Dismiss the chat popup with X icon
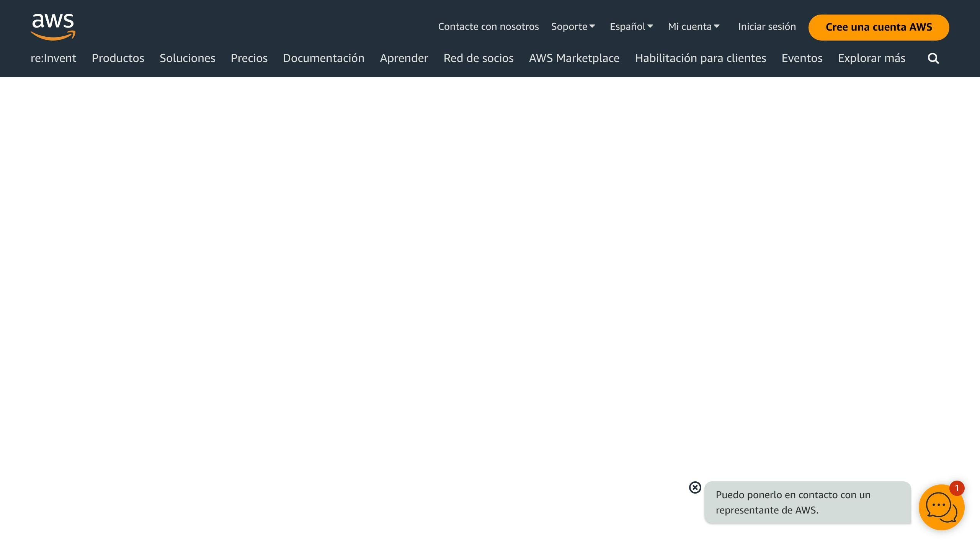The height and width of the screenshot is (551, 980). click(695, 487)
